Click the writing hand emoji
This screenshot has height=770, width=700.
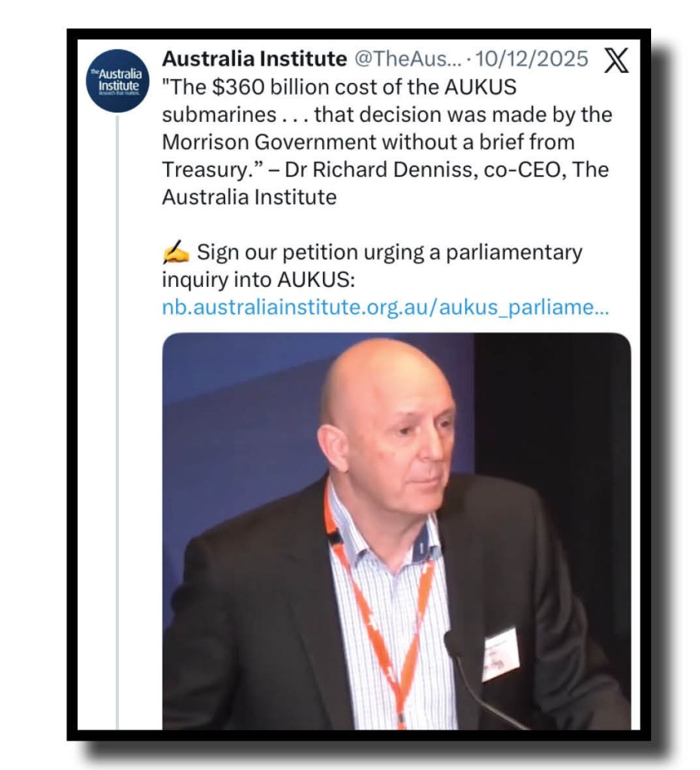tap(176, 252)
